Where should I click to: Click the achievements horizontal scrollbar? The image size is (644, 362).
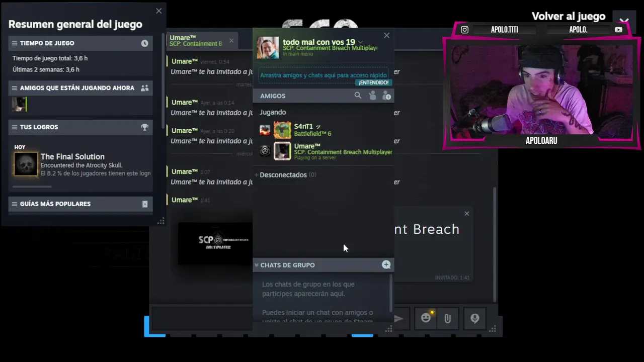click(32, 187)
